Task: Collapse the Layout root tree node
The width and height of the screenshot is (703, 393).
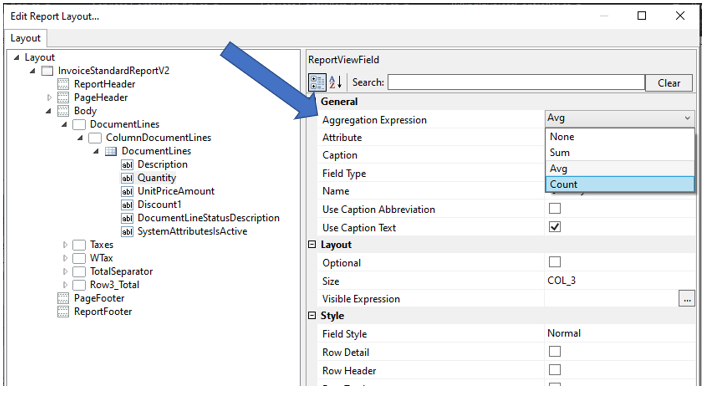Action: (17, 57)
